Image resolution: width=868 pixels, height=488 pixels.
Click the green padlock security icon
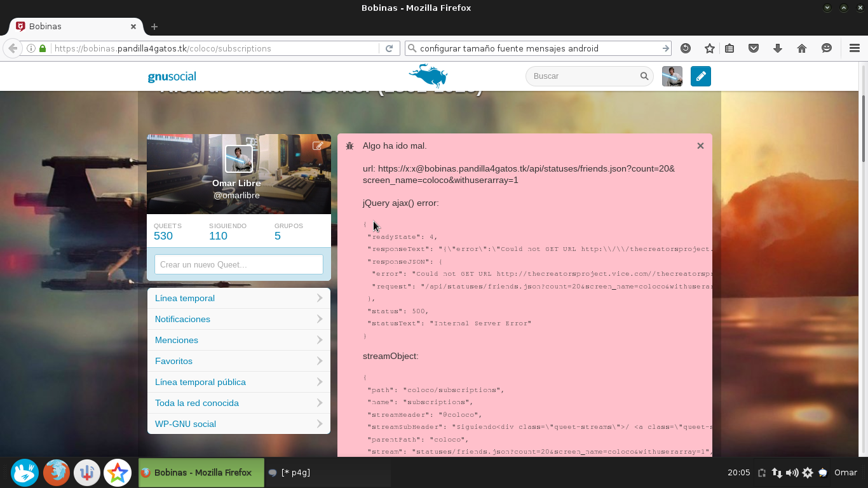click(43, 48)
